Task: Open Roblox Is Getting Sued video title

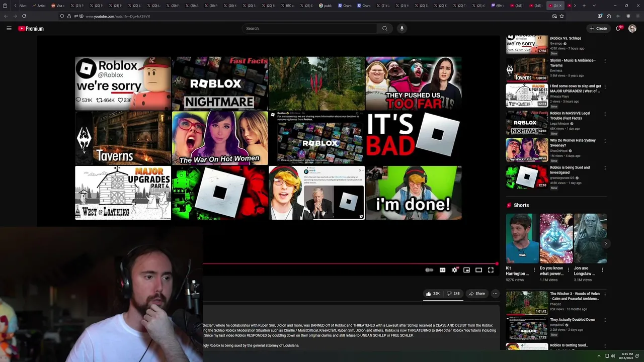Action: tap(569, 345)
